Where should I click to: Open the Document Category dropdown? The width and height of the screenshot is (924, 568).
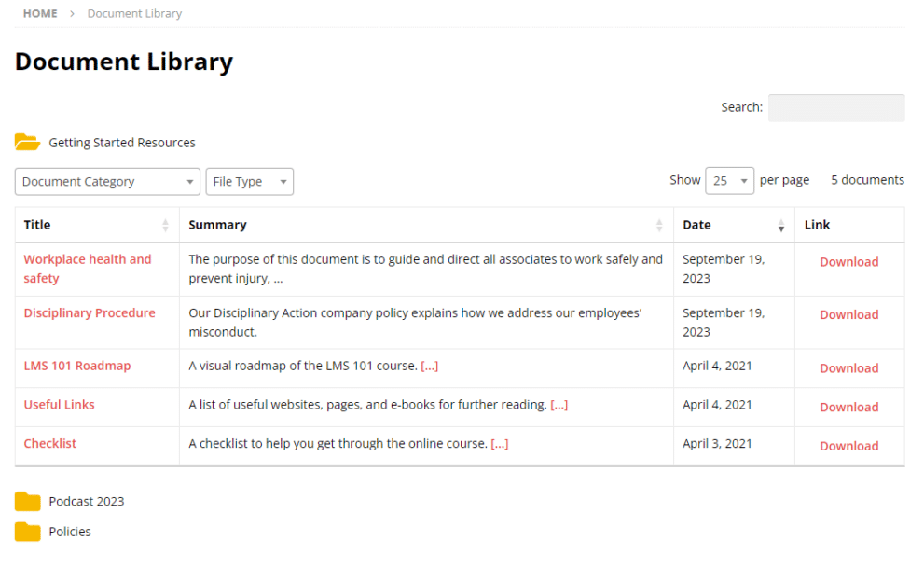[x=106, y=181]
